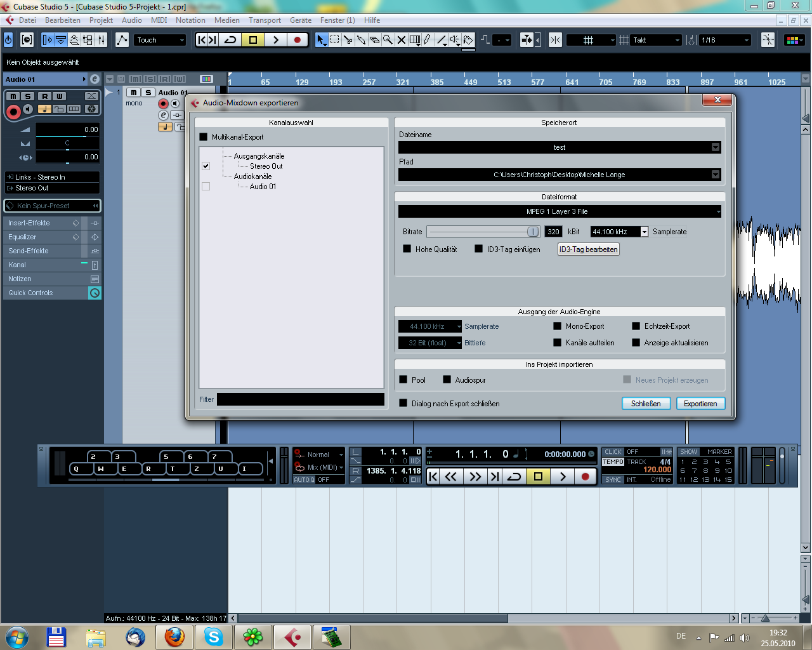Enable Mono-Export checkbox
This screenshot has height=650, width=812.
[x=557, y=326]
